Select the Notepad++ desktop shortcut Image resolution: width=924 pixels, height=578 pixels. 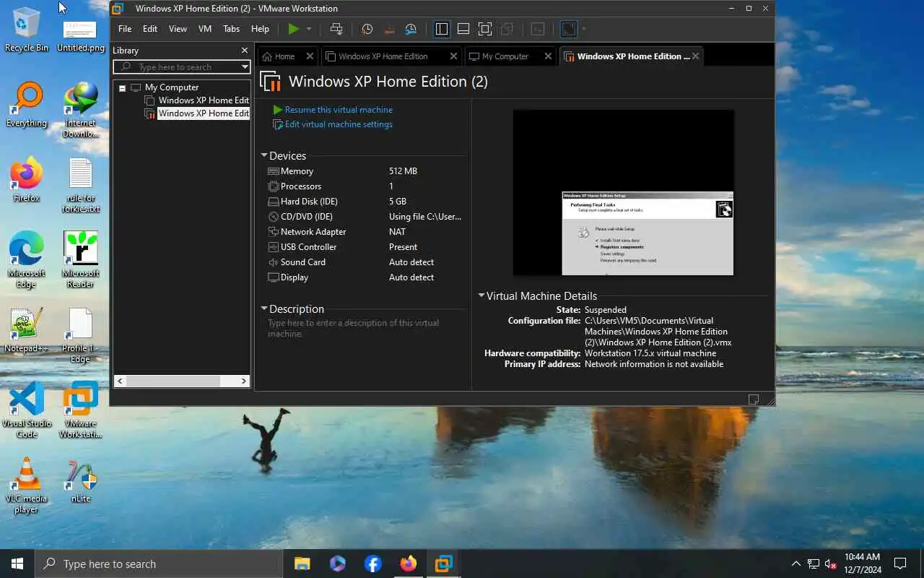pyautogui.click(x=27, y=331)
